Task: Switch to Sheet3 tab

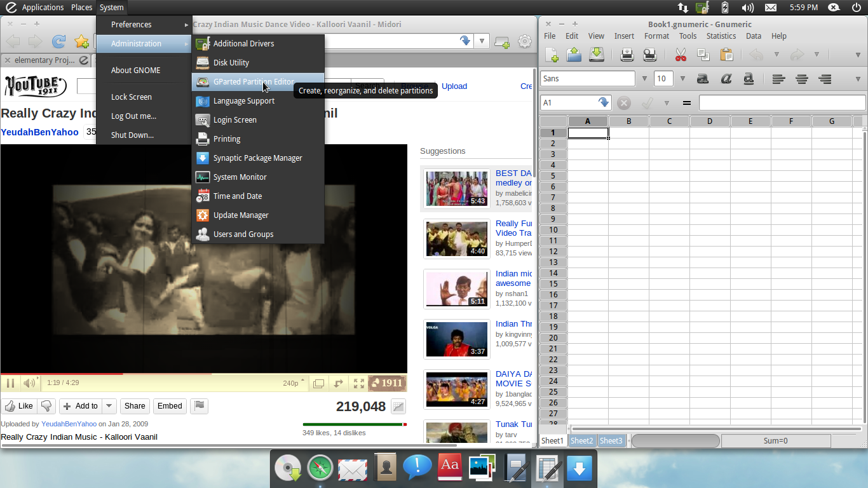Action: (x=611, y=440)
